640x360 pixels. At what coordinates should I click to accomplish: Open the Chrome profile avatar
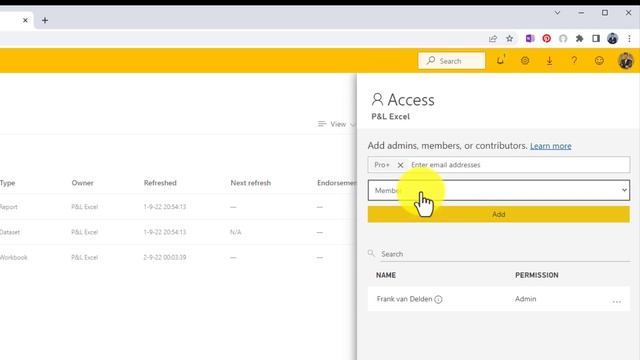(612, 38)
